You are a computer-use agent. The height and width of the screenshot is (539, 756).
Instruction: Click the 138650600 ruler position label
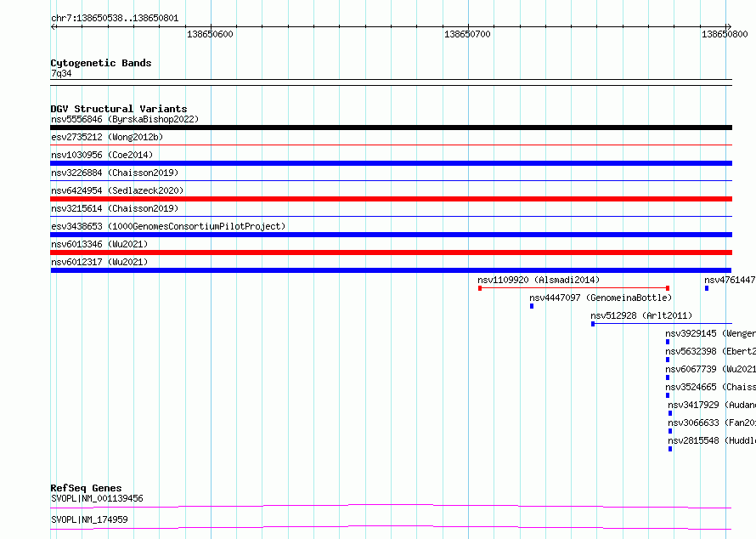(210, 34)
